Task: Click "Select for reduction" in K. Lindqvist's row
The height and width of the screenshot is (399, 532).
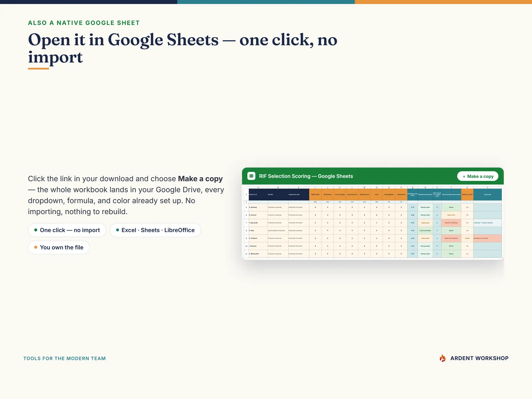Action: coord(451,238)
